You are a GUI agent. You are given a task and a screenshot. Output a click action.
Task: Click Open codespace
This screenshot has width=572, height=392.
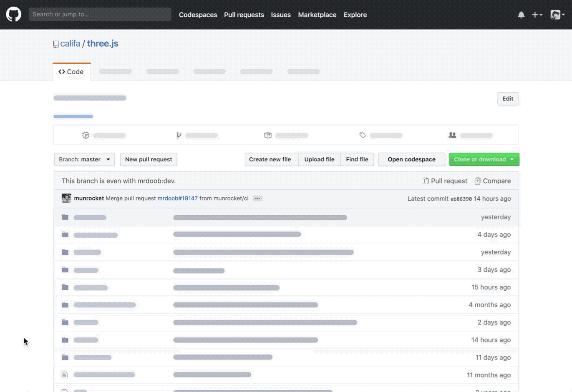click(x=412, y=159)
